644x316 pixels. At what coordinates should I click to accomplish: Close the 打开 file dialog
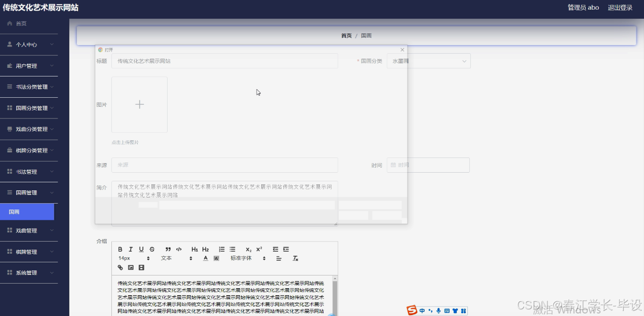402,50
